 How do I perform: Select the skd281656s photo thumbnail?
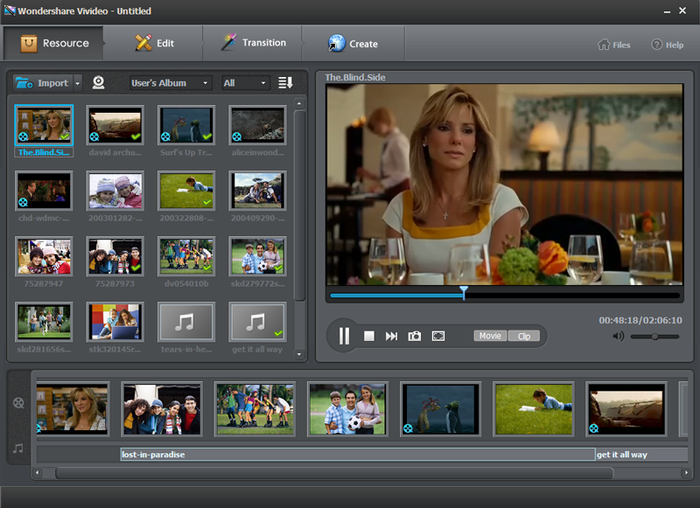coord(44,322)
